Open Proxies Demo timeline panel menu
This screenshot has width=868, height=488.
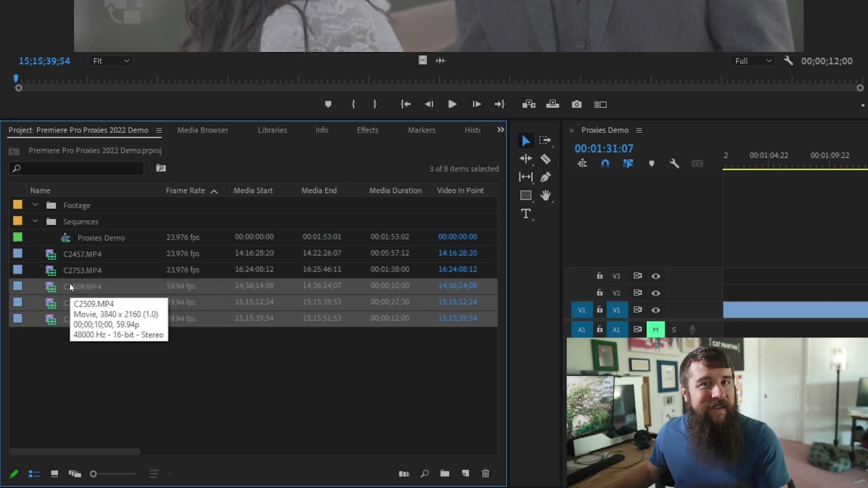[639, 131]
